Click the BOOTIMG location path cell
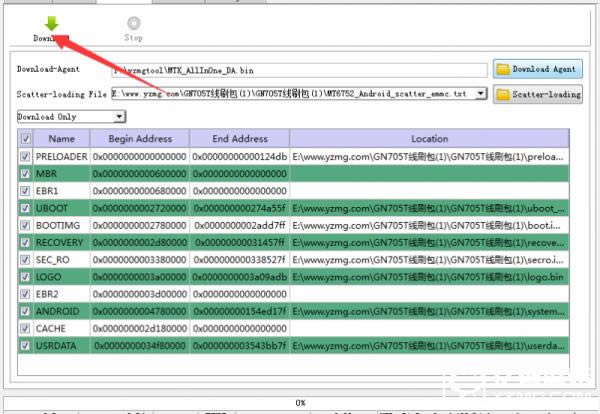The image size is (600, 414). point(430,225)
